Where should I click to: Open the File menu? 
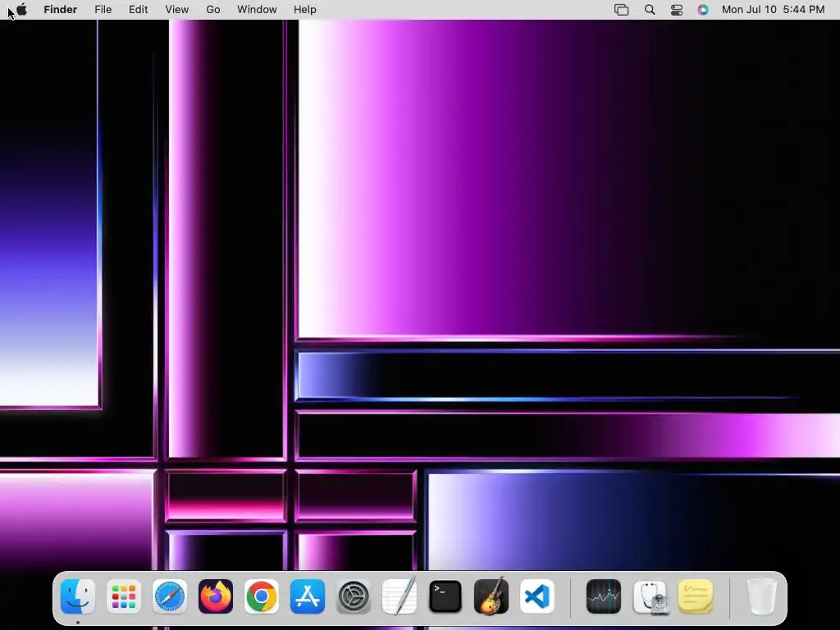click(x=103, y=10)
